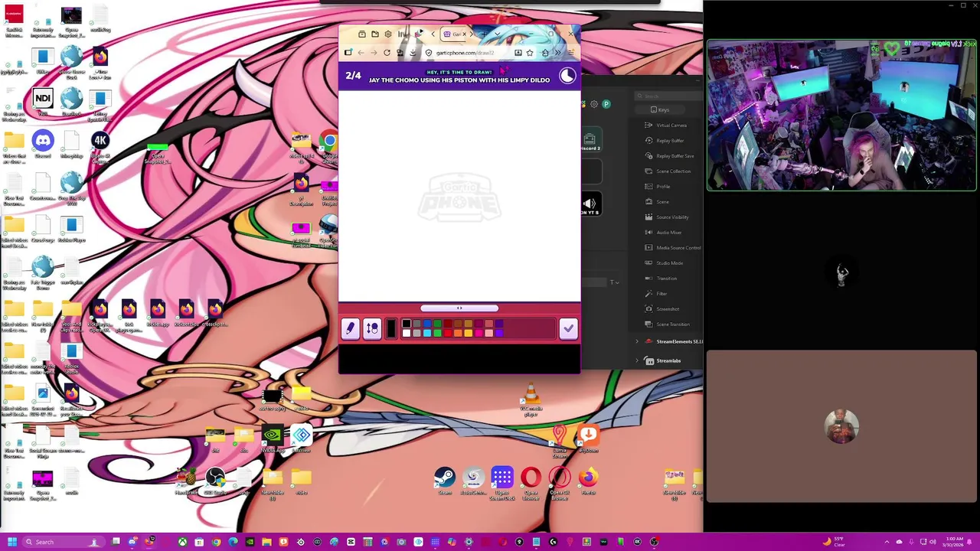Open the current black color preview box

[391, 328]
